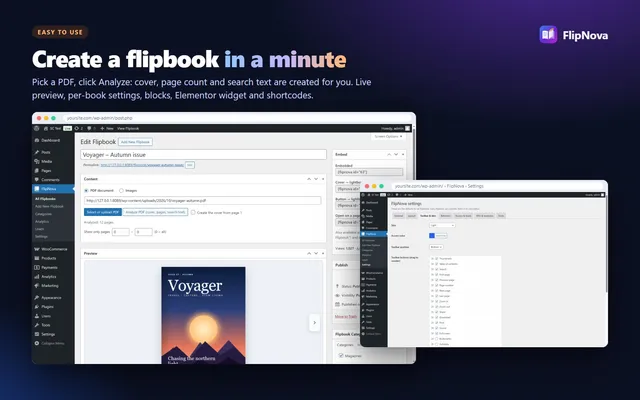Open Dashboard in the Edit Flipbook window sidebar

pos(50,140)
